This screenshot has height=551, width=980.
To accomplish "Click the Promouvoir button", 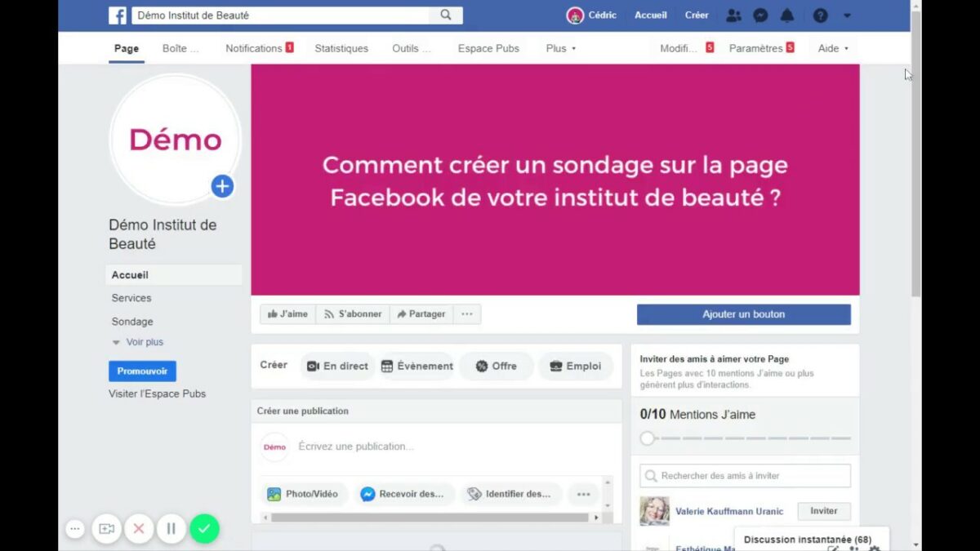I will coord(142,371).
